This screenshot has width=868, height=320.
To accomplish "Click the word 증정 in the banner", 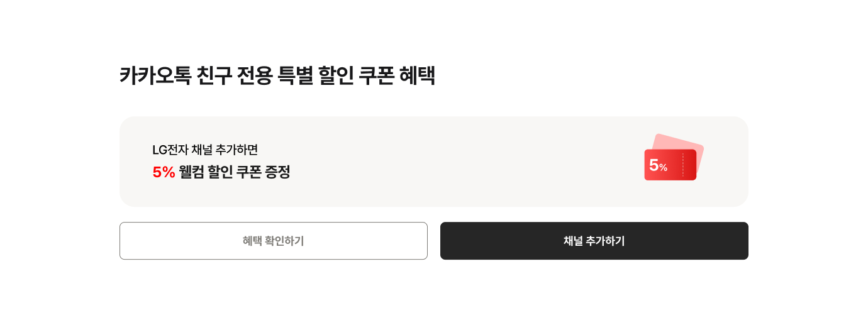I will (277, 172).
